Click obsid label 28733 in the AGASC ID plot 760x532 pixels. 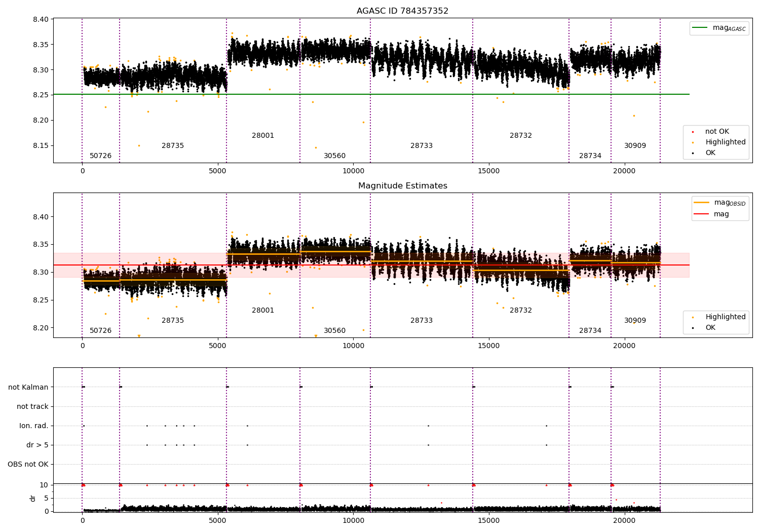422,146
